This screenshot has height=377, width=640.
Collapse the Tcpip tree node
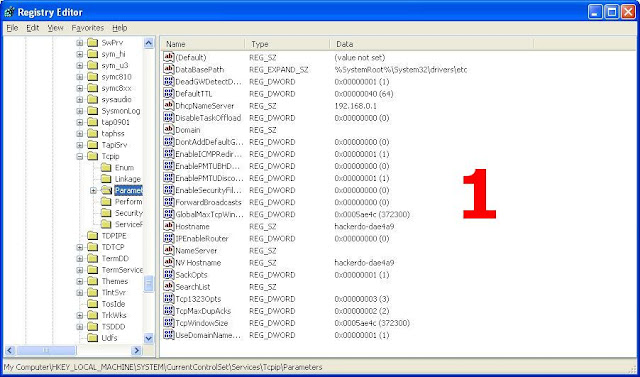[80, 156]
